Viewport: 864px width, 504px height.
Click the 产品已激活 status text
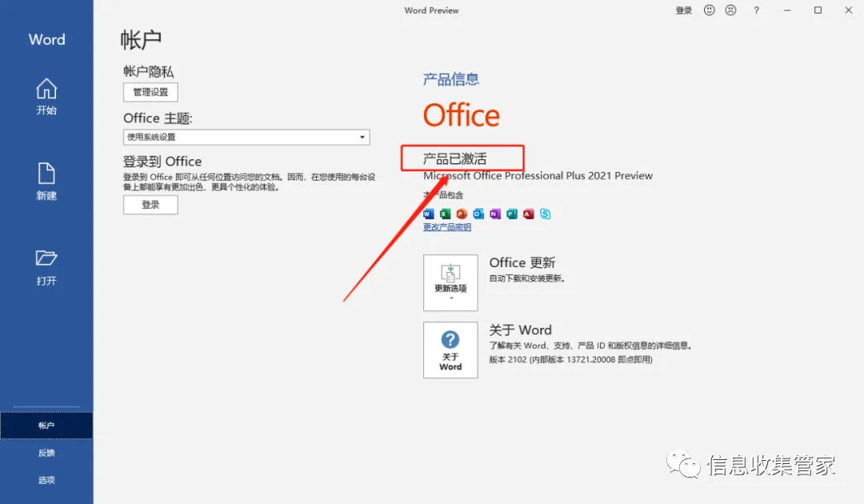click(454, 158)
